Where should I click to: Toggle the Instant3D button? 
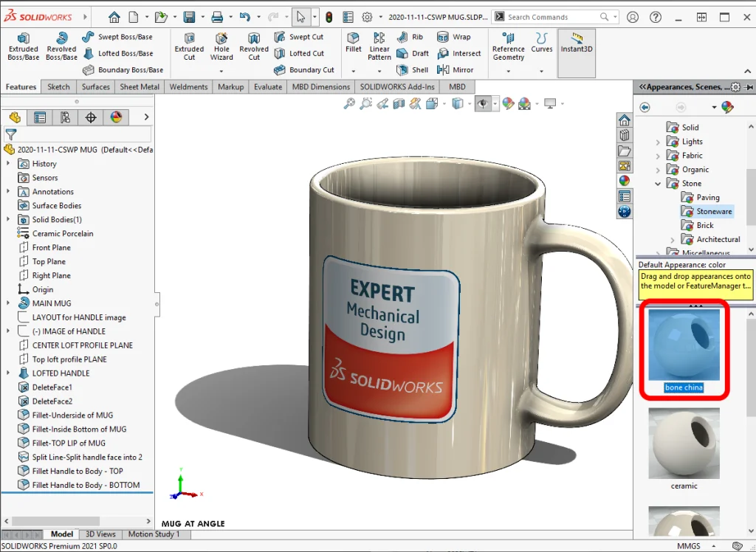577,43
